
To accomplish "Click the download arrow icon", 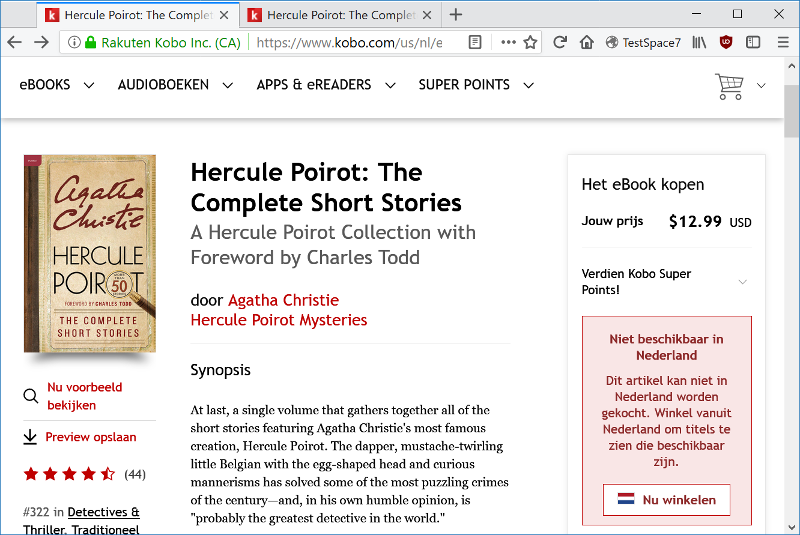I will coord(30,437).
